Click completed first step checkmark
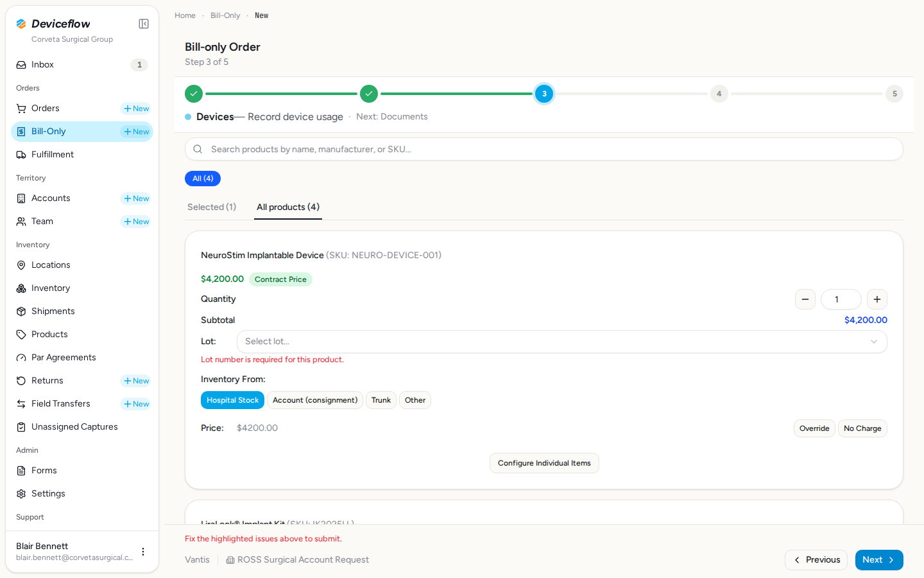 pyautogui.click(x=194, y=94)
